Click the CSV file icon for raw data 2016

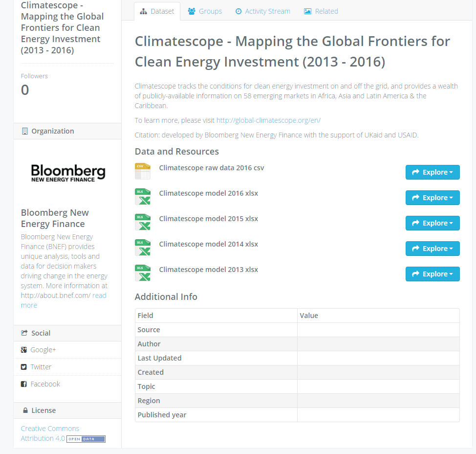click(142, 171)
